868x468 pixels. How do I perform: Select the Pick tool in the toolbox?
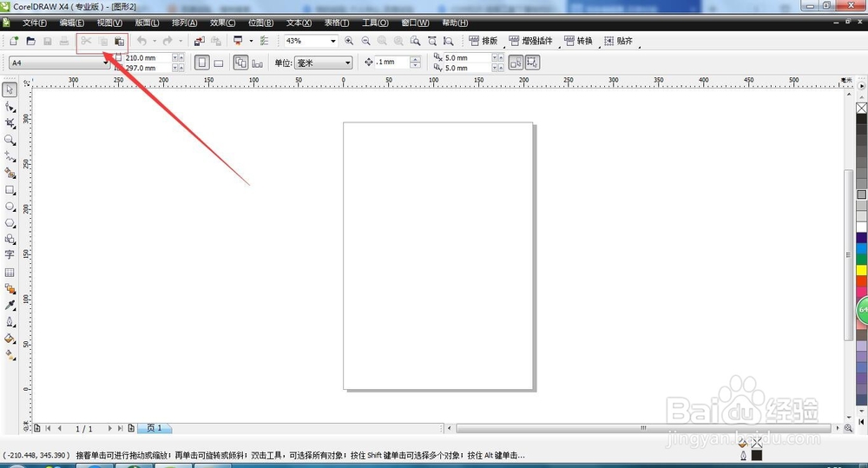(10, 89)
